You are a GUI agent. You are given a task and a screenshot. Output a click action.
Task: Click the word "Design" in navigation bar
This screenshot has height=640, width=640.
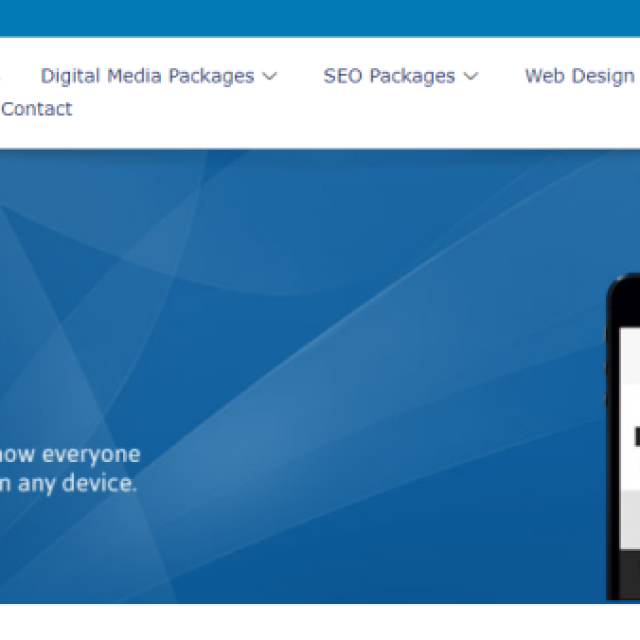tap(608, 76)
